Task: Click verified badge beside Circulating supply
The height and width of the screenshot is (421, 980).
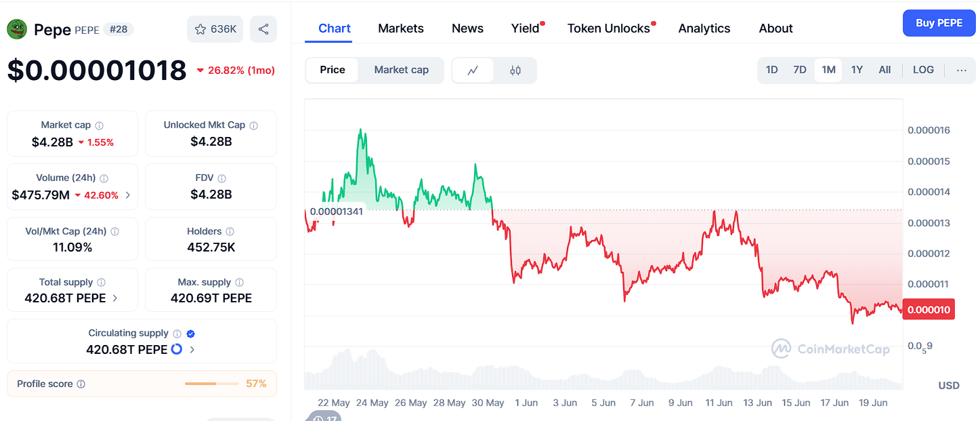Action: [x=191, y=334]
